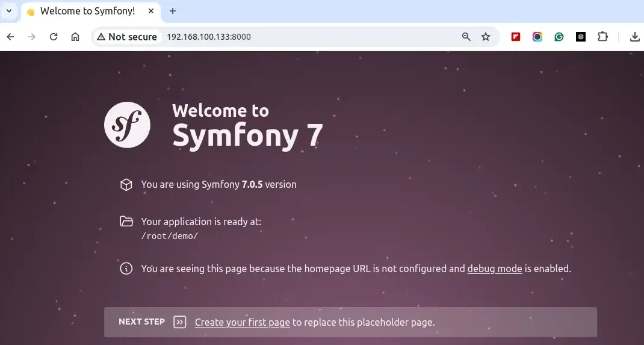
Task: Open the browser home page
Action: pyautogui.click(x=75, y=37)
